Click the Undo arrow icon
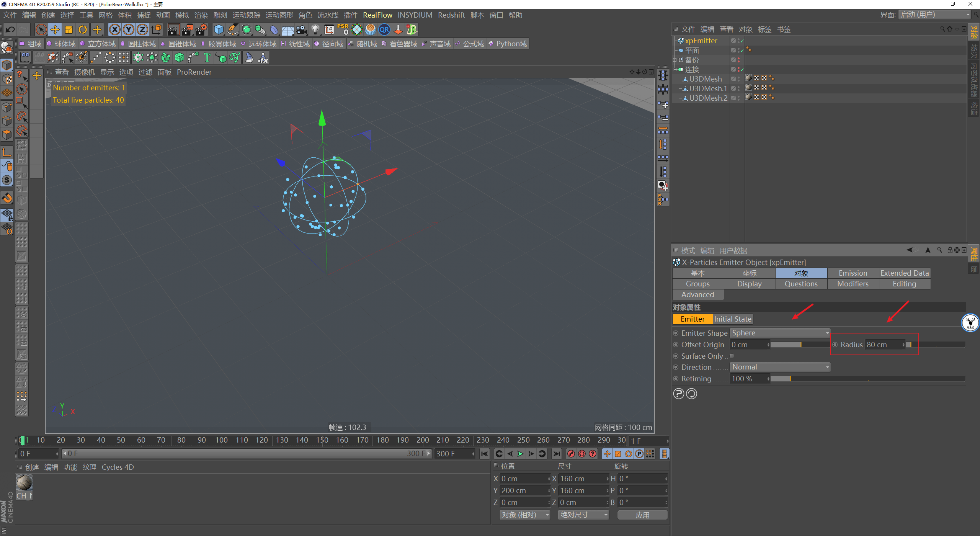 tap(10, 29)
